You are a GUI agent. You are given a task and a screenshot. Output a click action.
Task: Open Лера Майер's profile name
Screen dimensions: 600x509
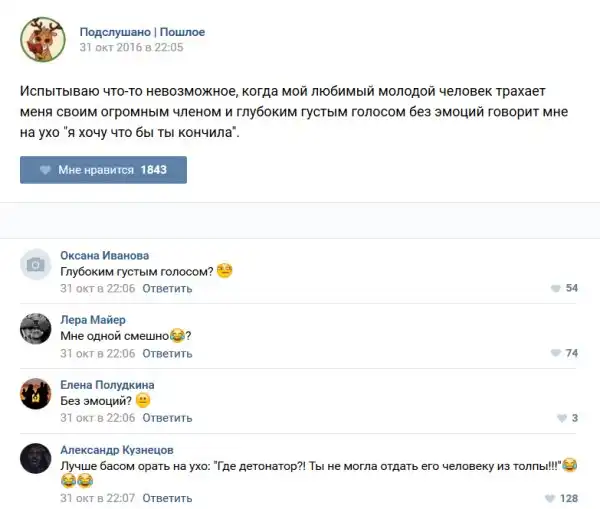[94, 320]
